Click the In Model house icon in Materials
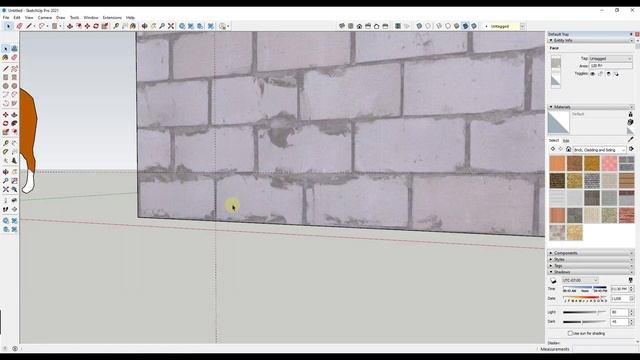640x360 pixels. click(x=568, y=149)
